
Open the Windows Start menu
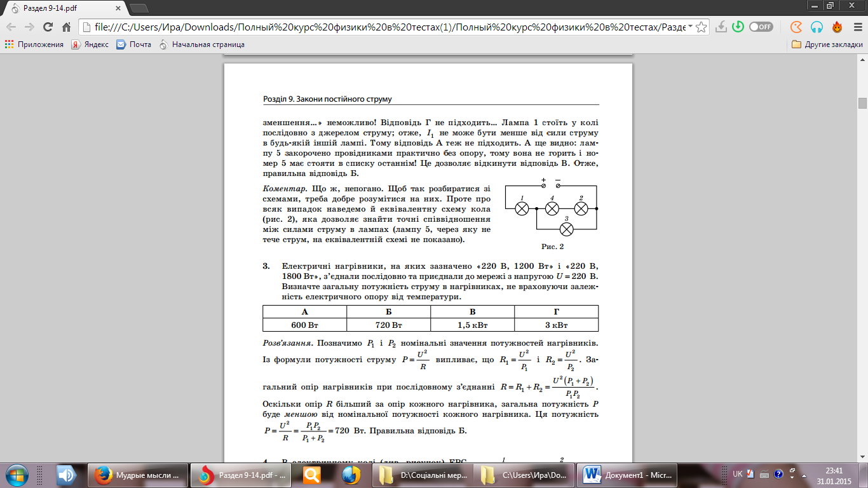point(17,475)
